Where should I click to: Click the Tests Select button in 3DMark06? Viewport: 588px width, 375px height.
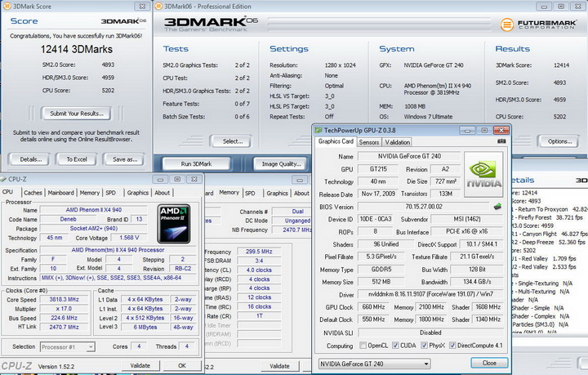tap(233, 141)
